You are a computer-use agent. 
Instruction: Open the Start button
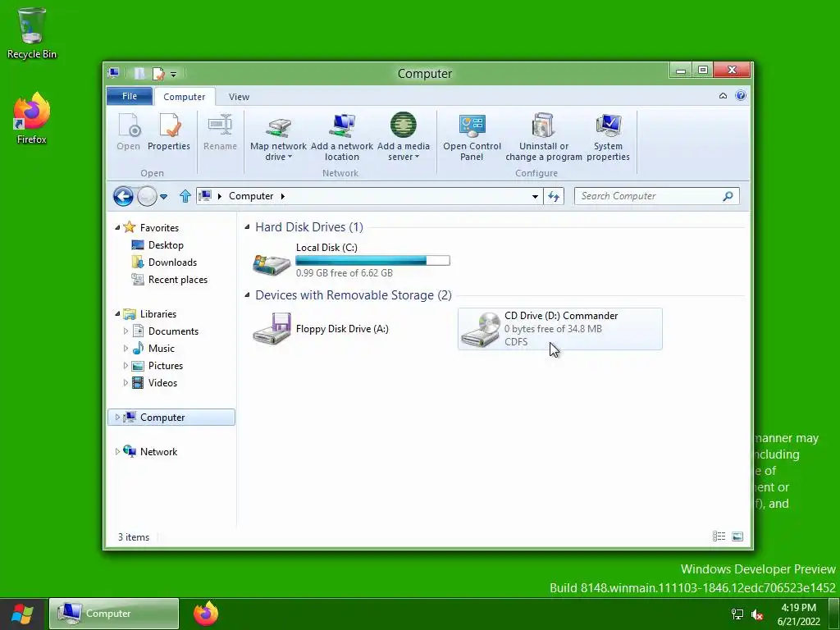[22, 614]
